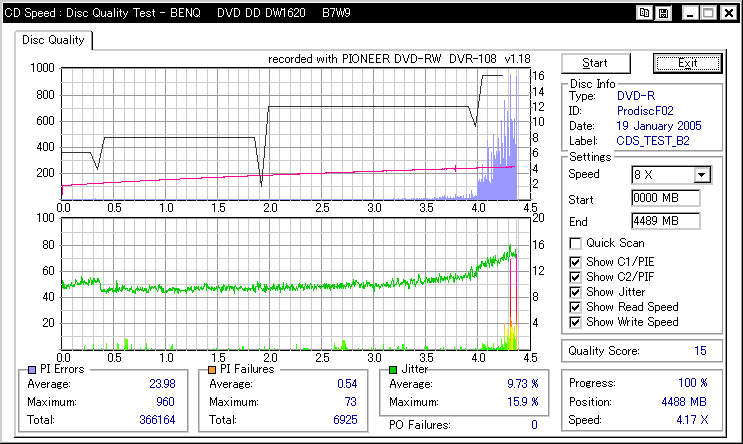This screenshot has width=743, height=444.
Task: Switch to the Disc Quality tab
Action: [x=54, y=40]
